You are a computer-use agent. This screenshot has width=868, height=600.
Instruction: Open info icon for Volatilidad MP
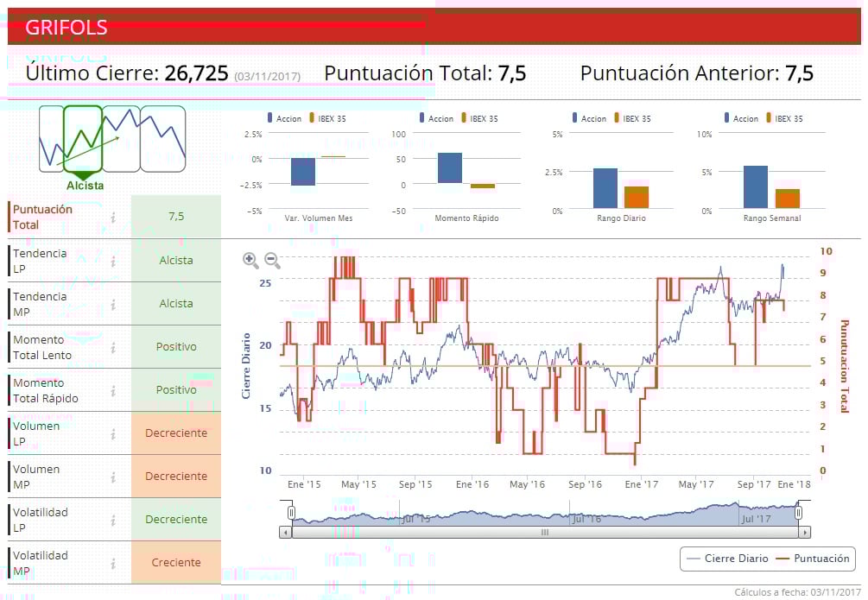[113, 563]
